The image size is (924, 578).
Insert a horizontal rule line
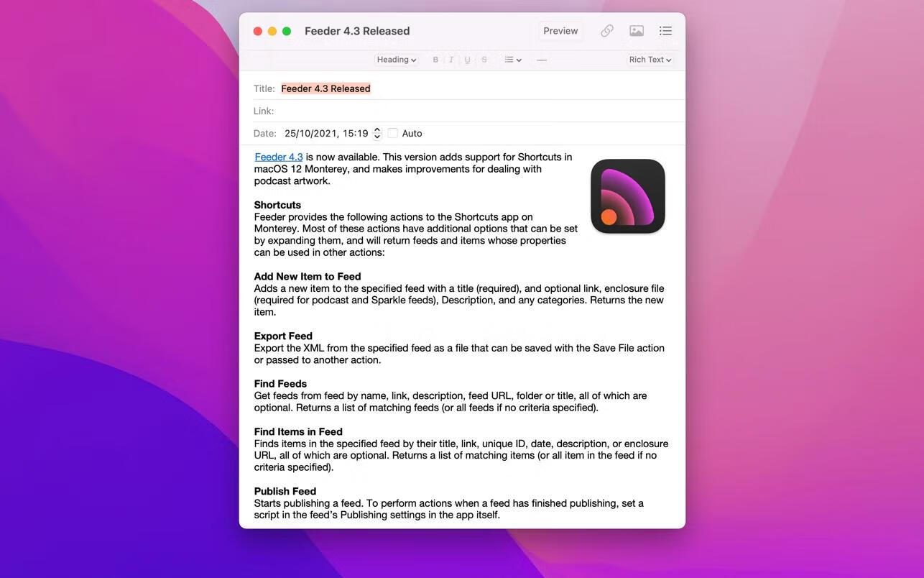(542, 60)
